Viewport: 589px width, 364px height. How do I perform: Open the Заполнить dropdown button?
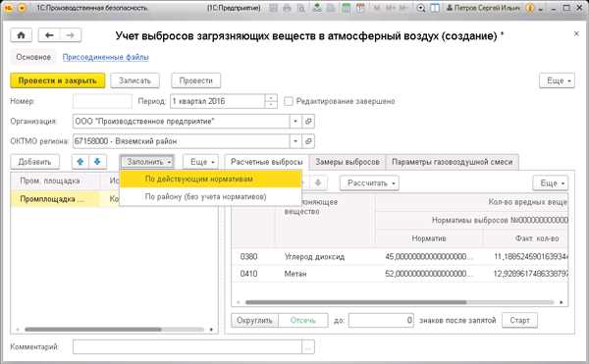tap(147, 162)
